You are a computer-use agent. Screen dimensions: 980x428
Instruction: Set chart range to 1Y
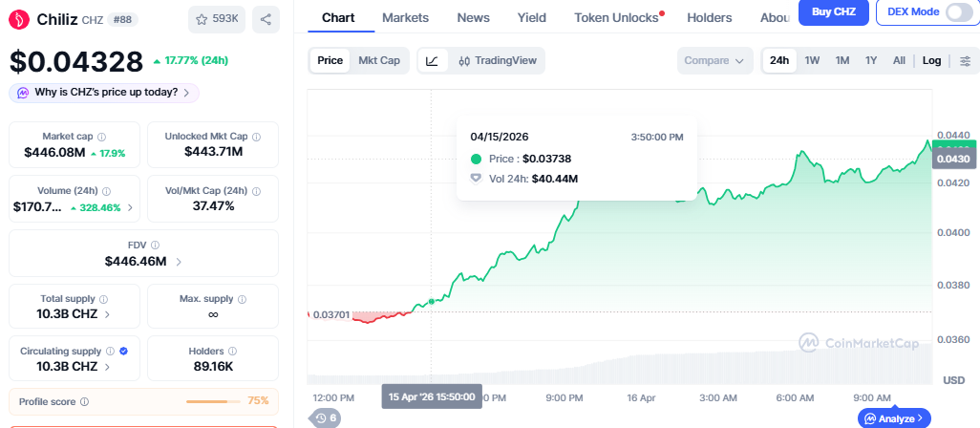[x=871, y=60]
